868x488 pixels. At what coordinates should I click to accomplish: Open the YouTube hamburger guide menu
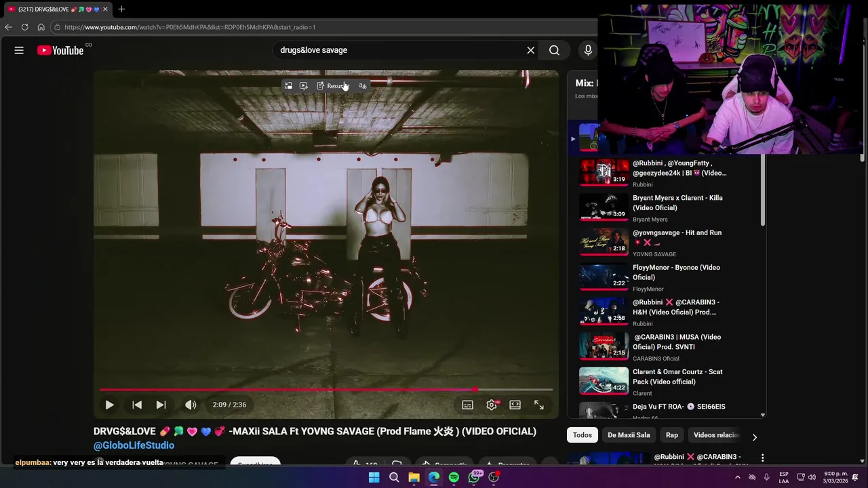(19, 50)
